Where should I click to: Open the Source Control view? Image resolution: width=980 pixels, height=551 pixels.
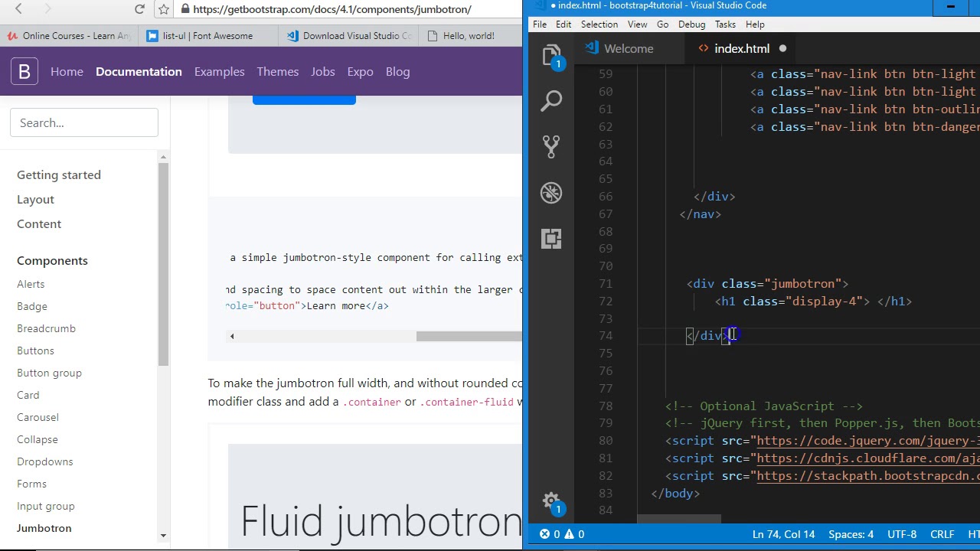(x=551, y=146)
